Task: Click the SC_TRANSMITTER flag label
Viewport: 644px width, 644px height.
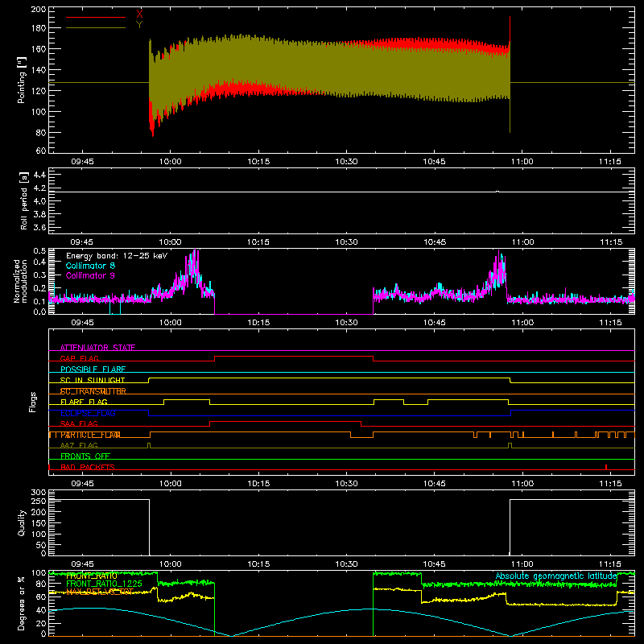Action: [93, 391]
